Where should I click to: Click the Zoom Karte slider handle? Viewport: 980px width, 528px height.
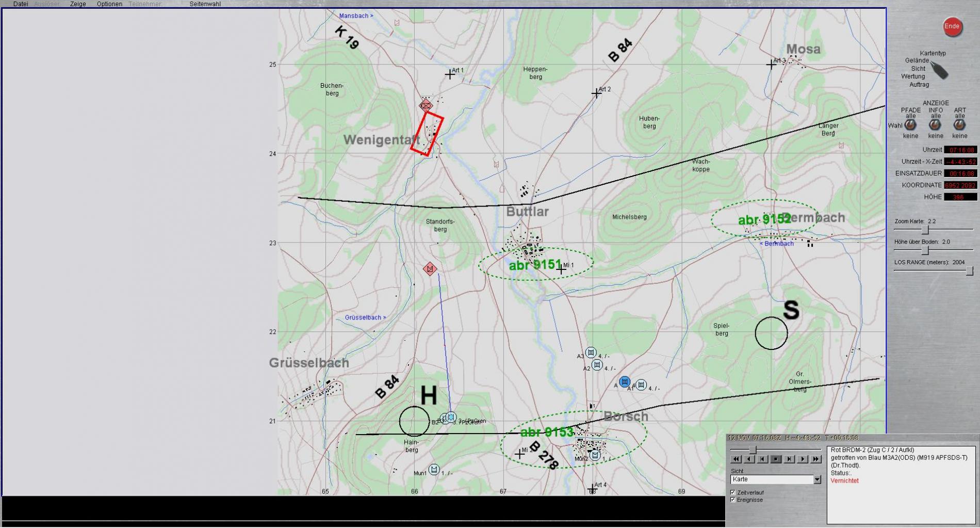tap(925, 230)
